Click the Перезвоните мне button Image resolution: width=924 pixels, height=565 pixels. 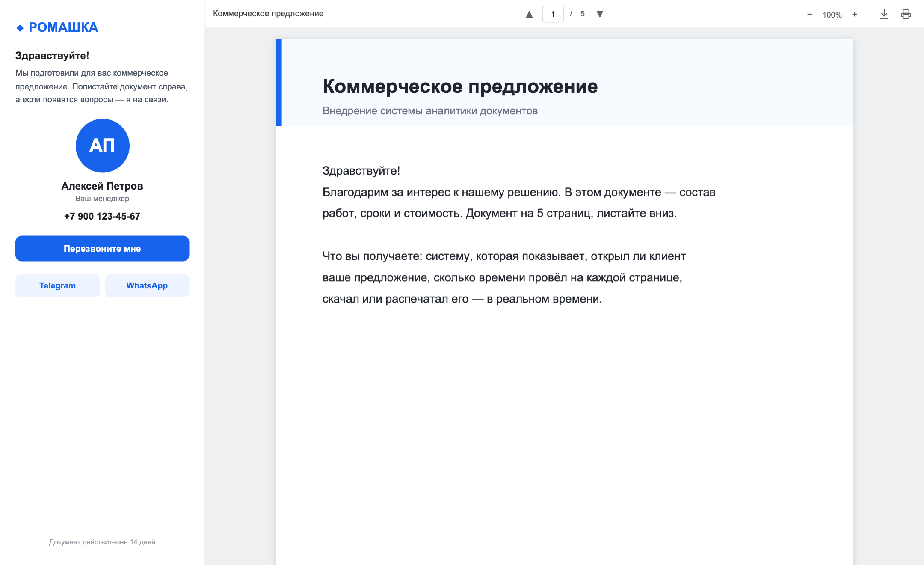click(102, 248)
